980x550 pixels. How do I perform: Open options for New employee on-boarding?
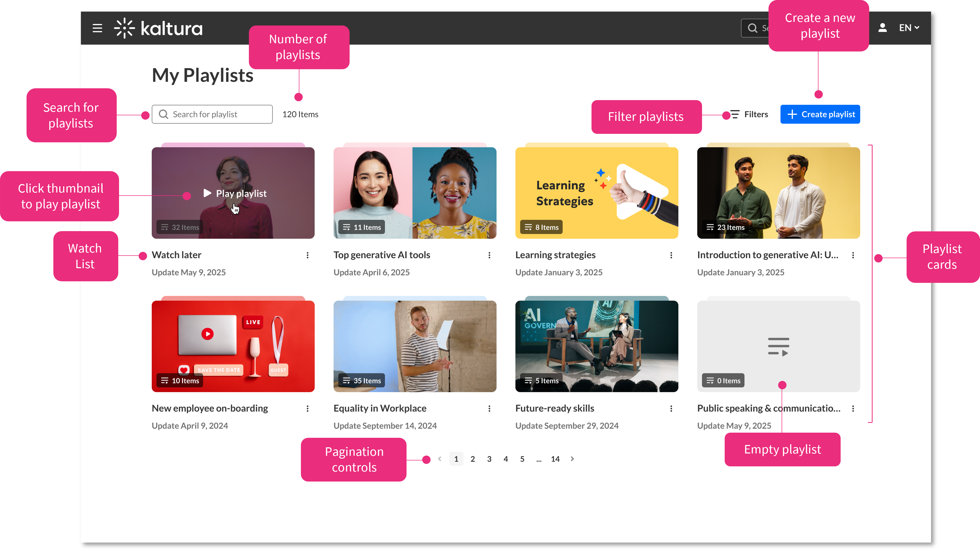pyautogui.click(x=307, y=409)
